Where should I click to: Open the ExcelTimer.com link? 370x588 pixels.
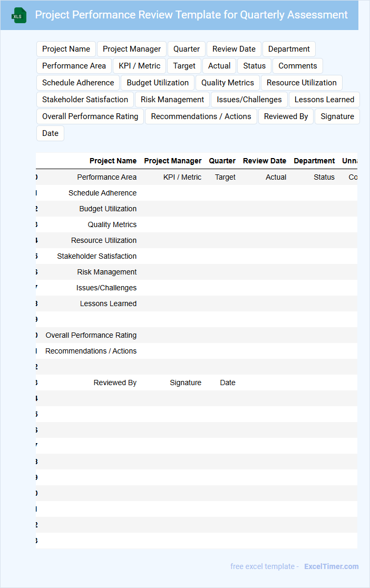332,566
